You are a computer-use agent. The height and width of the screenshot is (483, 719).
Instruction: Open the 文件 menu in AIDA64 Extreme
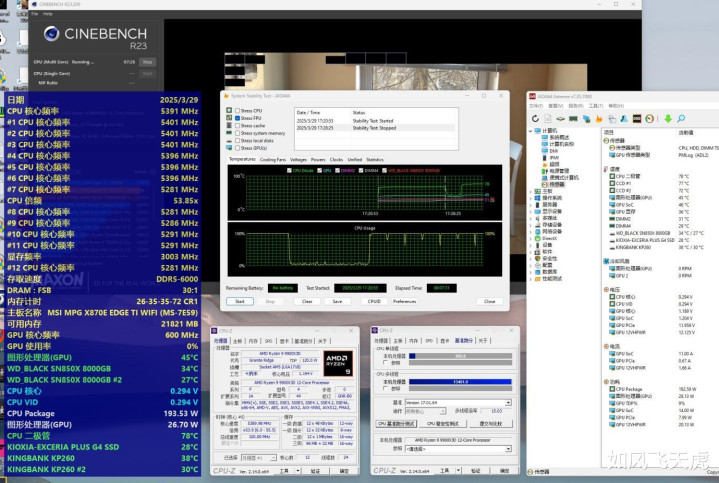pyautogui.click(x=536, y=105)
